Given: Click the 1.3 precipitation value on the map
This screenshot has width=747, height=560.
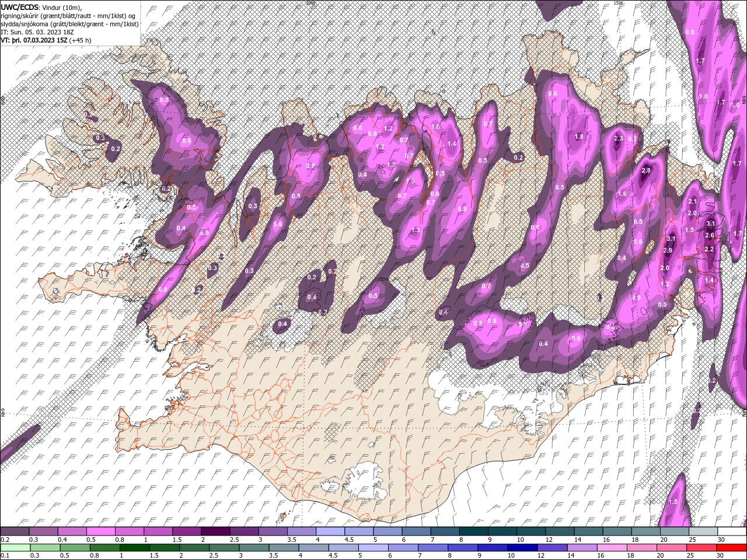Looking at the screenshot, I should click(416, 230).
